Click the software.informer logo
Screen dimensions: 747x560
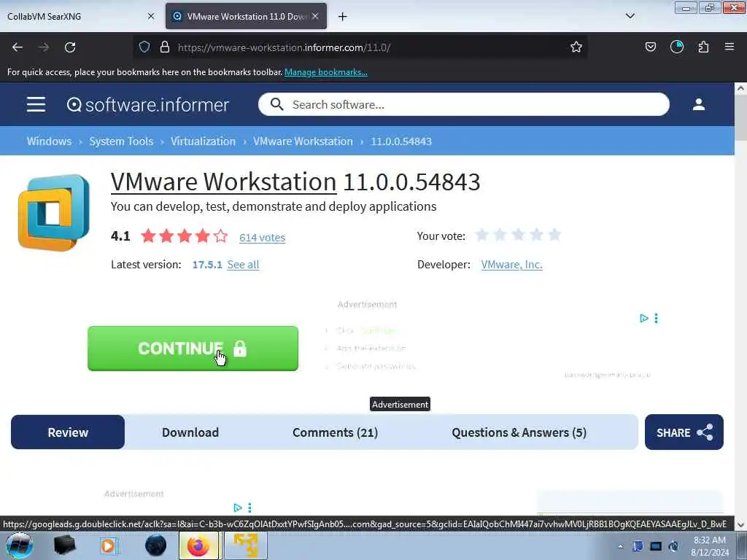point(147,105)
